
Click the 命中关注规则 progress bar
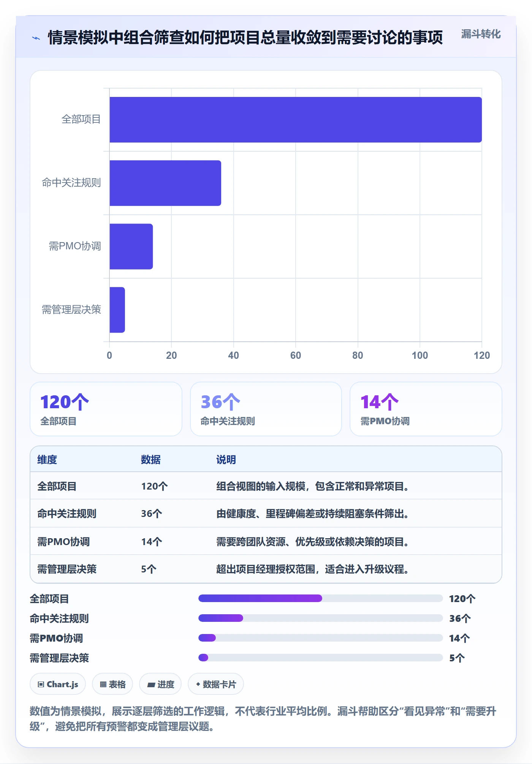[x=321, y=618]
